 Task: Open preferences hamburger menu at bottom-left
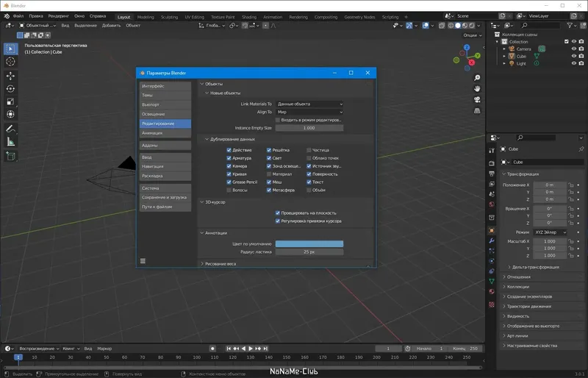[x=143, y=260]
